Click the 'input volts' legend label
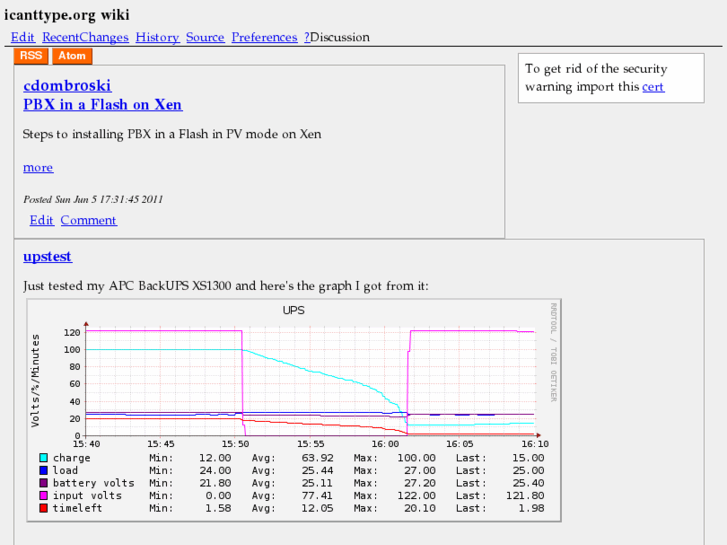This screenshot has width=727, height=545. (87, 495)
